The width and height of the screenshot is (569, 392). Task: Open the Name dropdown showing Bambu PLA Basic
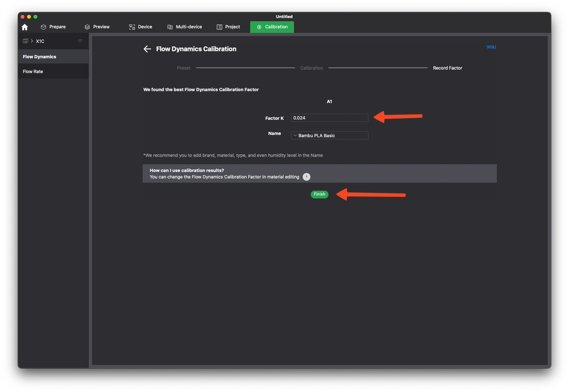coord(329,136)
